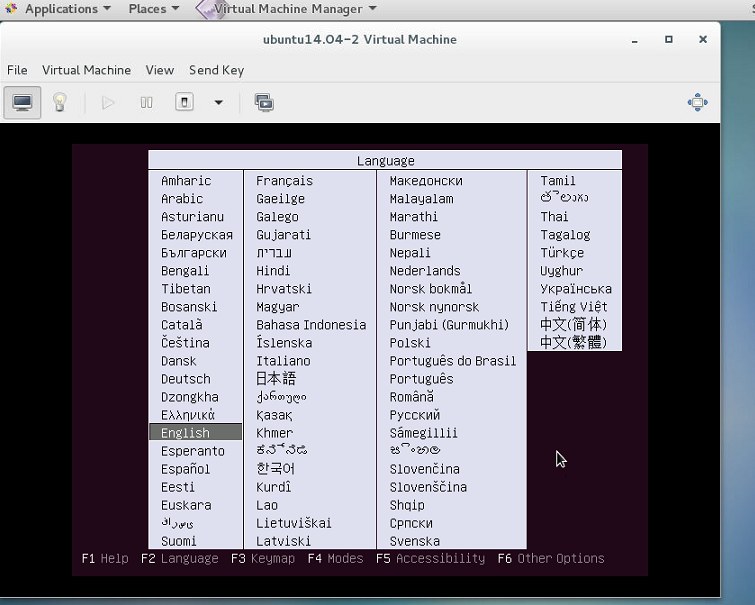
Task: Show the graphical console view
Action: coord(22,103)
